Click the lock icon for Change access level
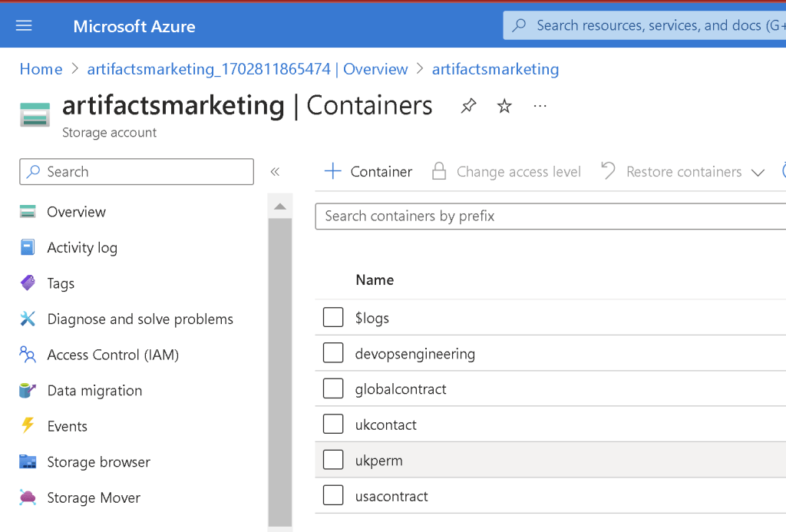This screenshot has width=786, height=532. pyautogui.click(x=439, y=171)
